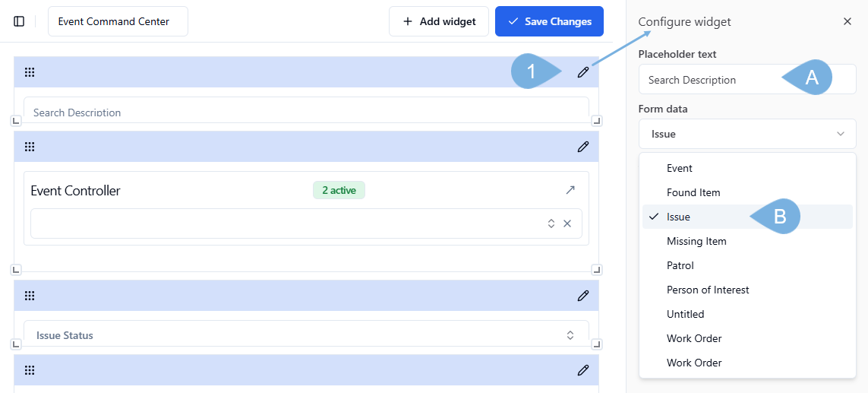Open the Event Controller selector chevrons

click(551, 223)
